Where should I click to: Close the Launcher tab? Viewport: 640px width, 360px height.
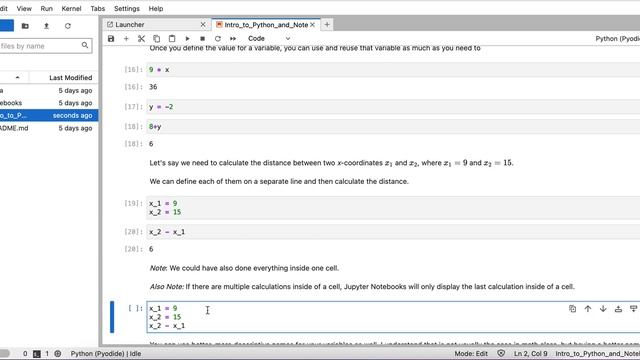point(203,24)
